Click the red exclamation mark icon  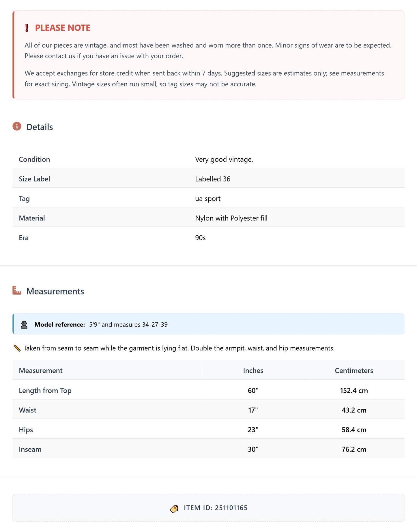27,28
